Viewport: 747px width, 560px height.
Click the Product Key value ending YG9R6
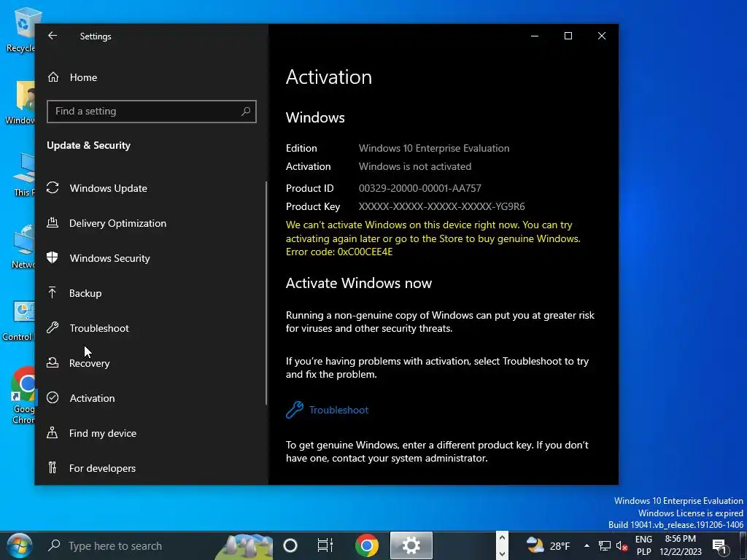point(441,206)
